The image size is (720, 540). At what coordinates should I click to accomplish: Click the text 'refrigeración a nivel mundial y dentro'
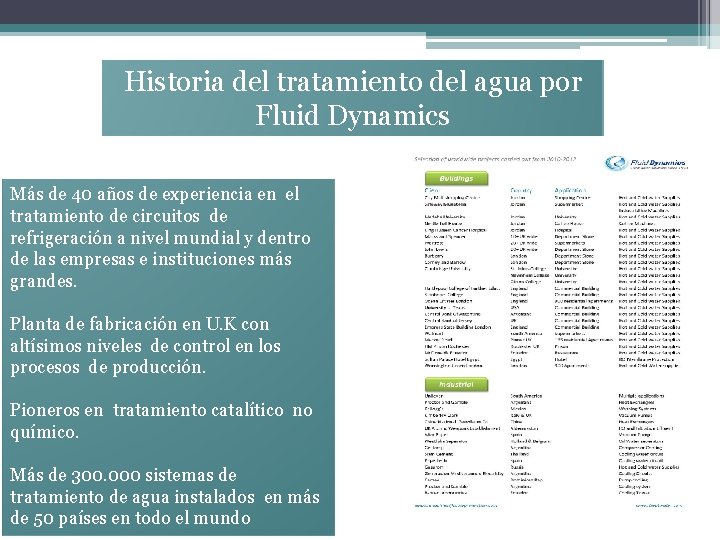160,238
